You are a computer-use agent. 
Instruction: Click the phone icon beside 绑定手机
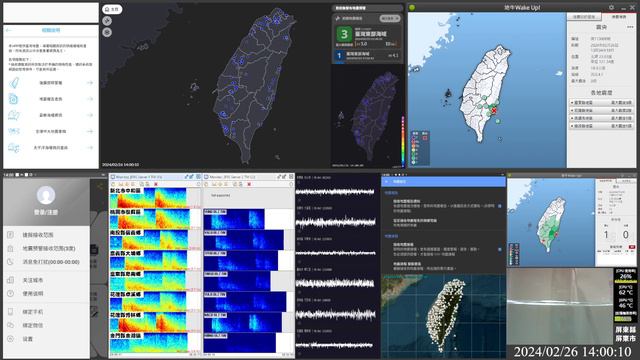point(11,312)
